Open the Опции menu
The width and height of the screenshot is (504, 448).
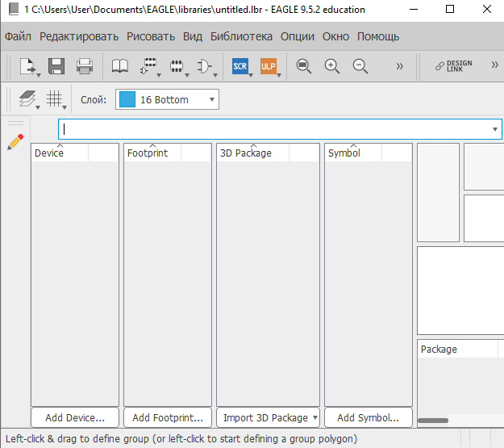coord(298,36)
